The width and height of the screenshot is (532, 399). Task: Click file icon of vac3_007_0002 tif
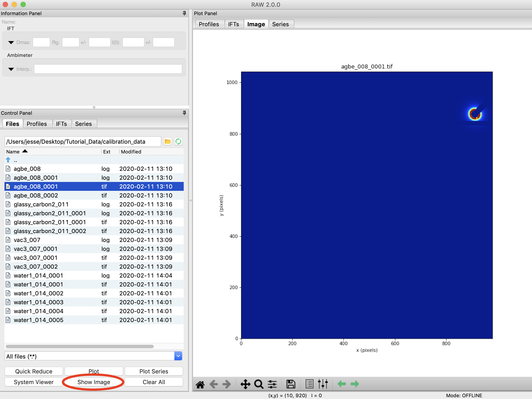8,266
